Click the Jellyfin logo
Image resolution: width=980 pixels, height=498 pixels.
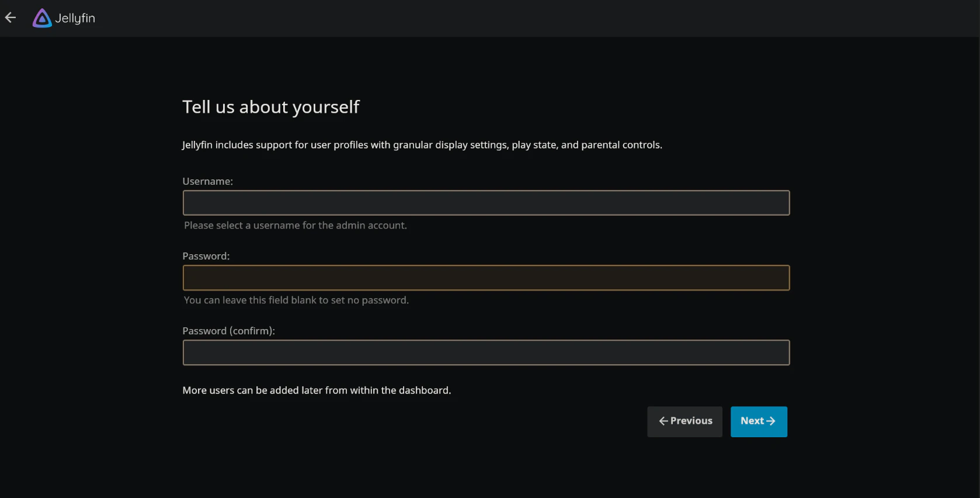64,18
